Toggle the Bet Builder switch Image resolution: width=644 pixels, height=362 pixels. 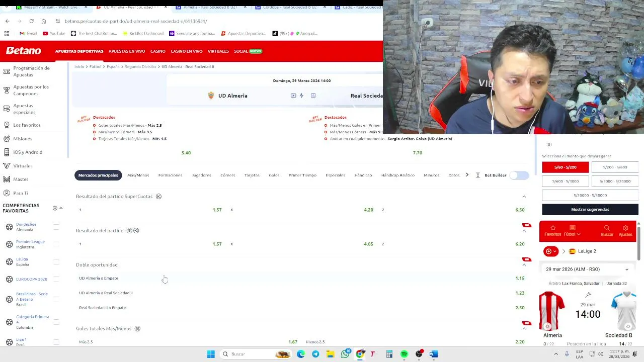(x=519, y=175)
